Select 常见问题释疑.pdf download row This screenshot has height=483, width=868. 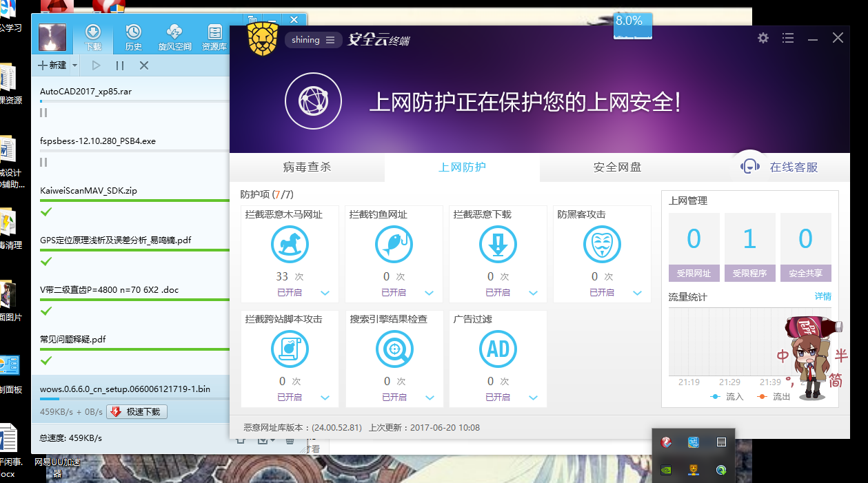click(x=131, y=349)
